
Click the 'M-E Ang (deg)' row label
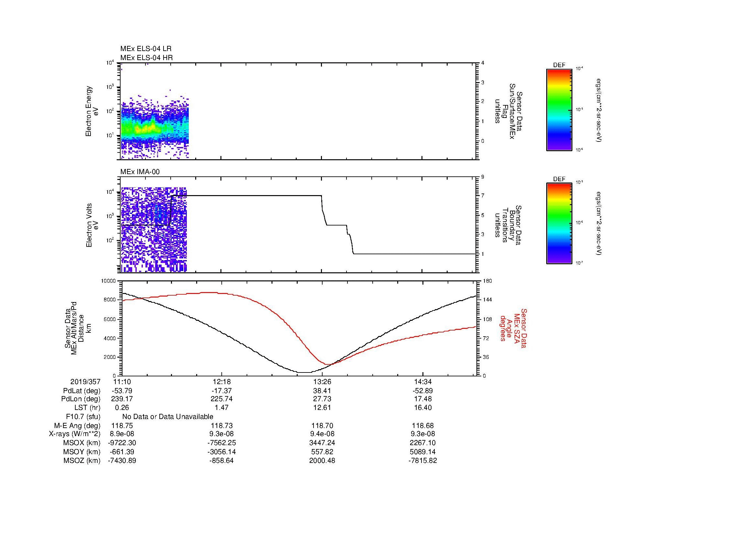click(77, 426)
